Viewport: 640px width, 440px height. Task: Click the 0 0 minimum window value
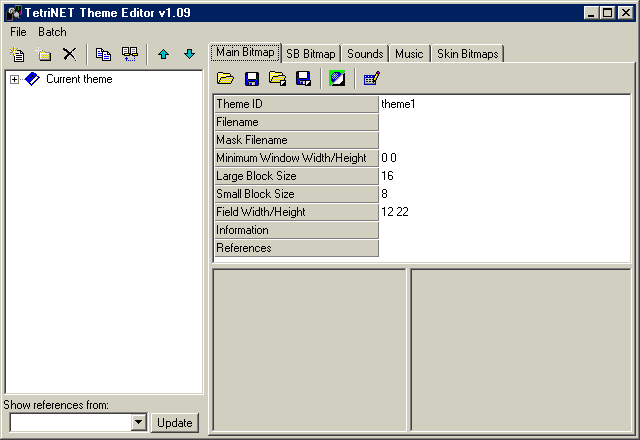pyautogui.click(x=504, y=158)
